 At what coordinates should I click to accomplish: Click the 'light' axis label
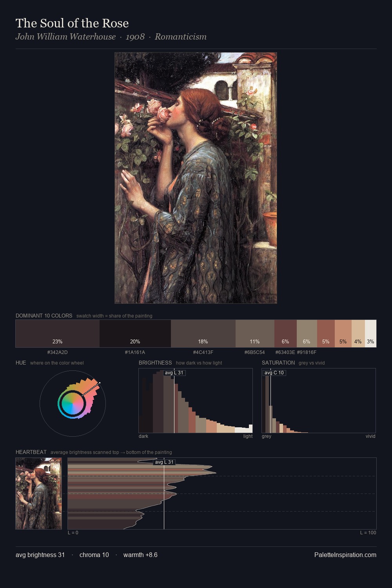[248, 436]
